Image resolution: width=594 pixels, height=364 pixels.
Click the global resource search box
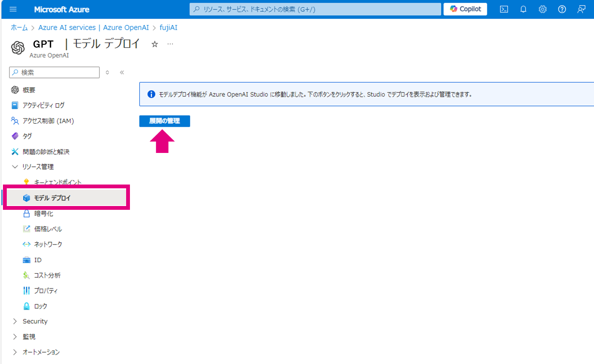[315, 9]
